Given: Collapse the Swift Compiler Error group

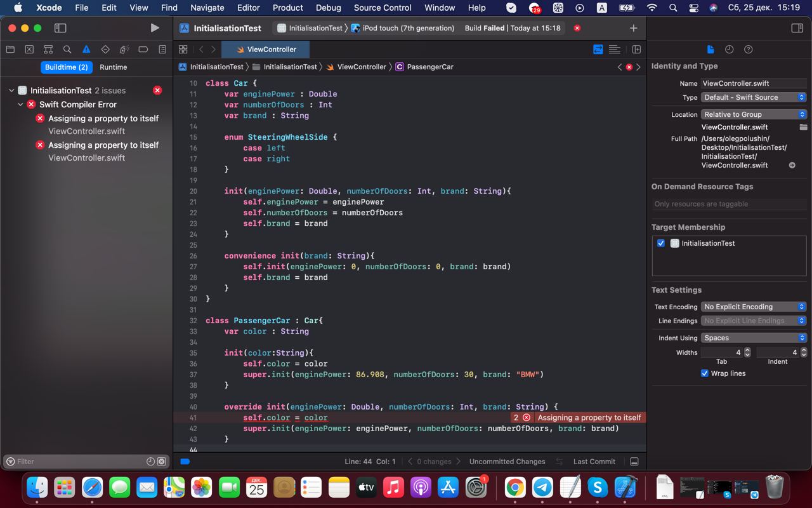Looking at the screenshot, I should [20, 105].
